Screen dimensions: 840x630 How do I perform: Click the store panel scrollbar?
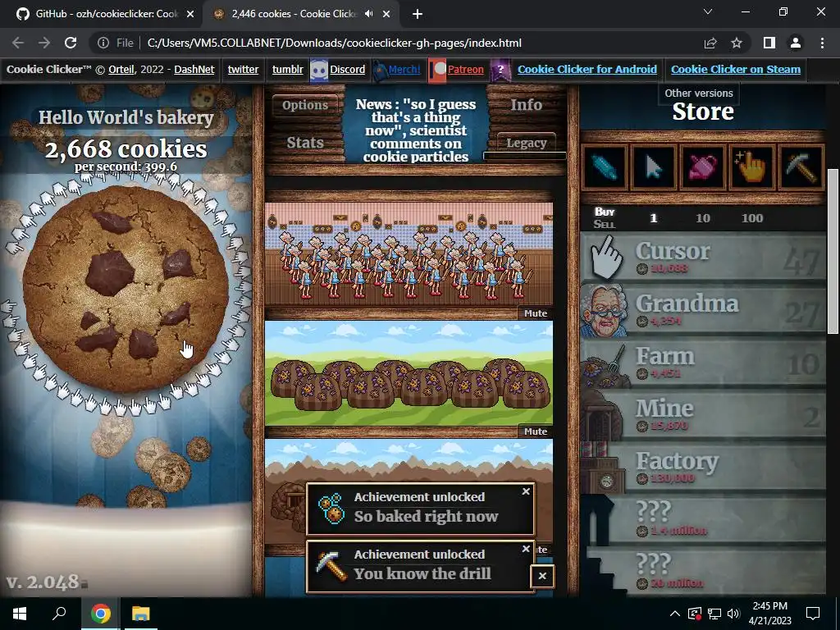click(833, 251)
